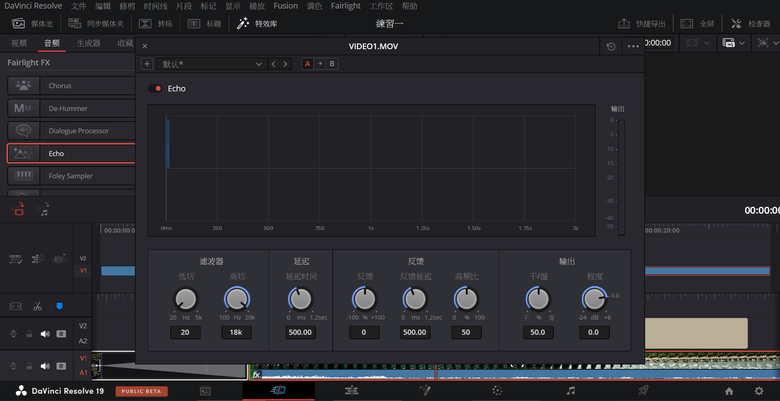This screenshot has height=401, width=780.
Task: Click the 反馈延迟 feedback delay knob
Action: 415,300
